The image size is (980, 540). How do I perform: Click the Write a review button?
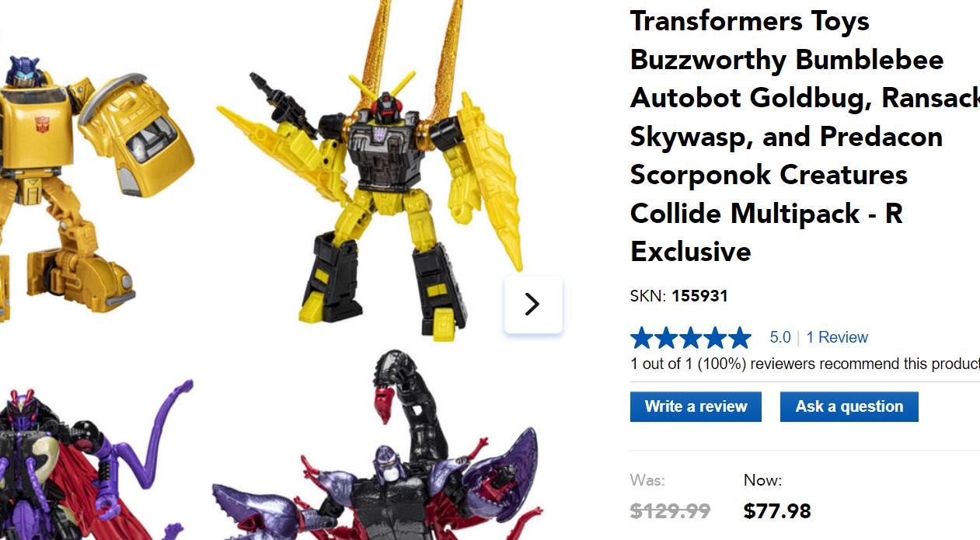coord(696,406)
